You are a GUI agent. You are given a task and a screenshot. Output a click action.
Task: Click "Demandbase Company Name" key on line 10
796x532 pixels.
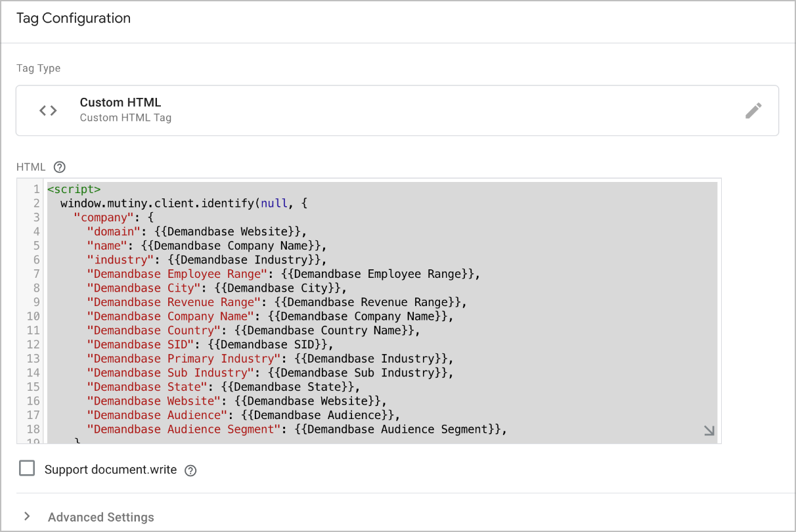coord(171,317)
